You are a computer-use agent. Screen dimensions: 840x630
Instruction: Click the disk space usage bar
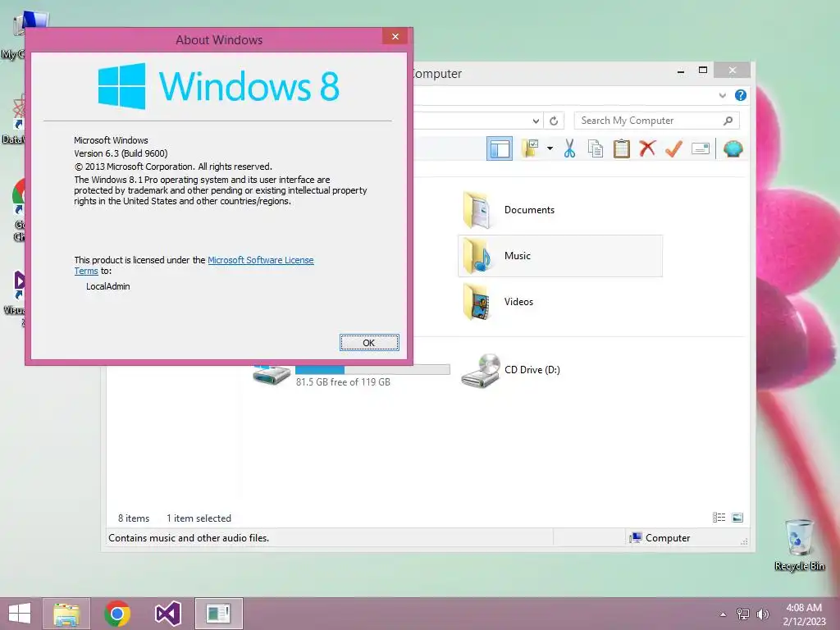(x=372, y=370)
